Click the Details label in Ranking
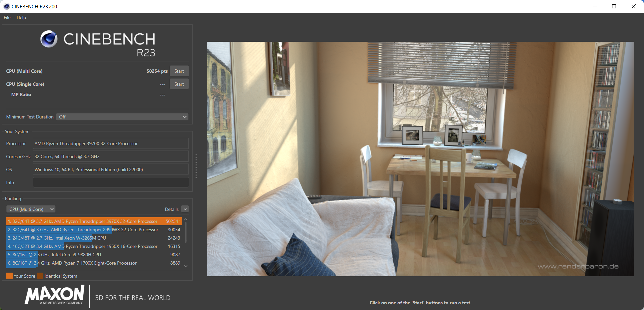Image resolution: width=644 pixels, height=310 pixels. pyautogui.click(x=172, y=209)
